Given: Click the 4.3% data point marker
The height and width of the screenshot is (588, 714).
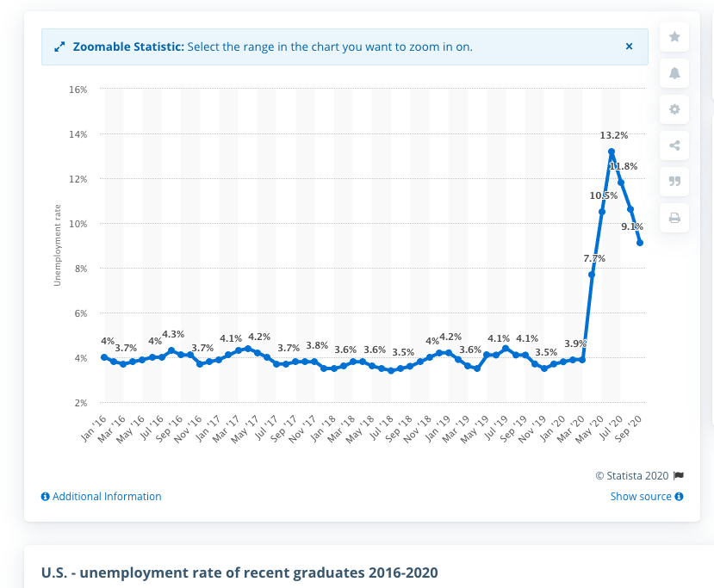Looking at the screenshot, I should (x=171, y=350).
